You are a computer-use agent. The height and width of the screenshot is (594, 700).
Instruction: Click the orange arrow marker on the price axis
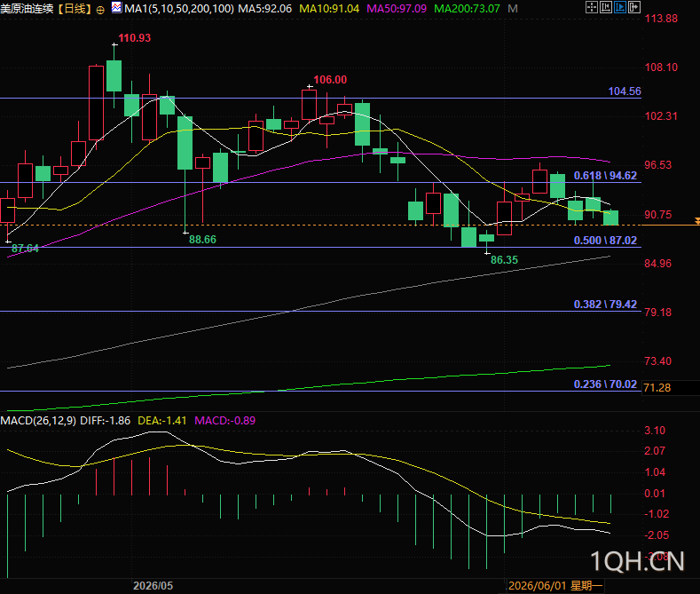tap(696, 220)
